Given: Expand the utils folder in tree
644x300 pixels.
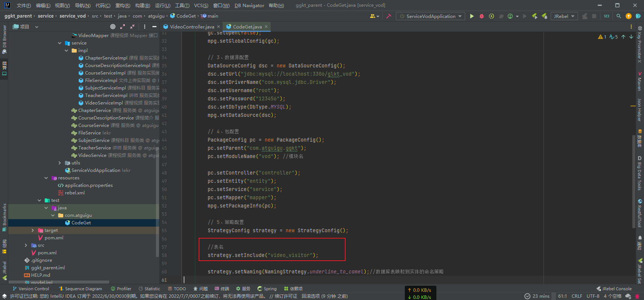Looking at the screenshot, I should (x=60, y=163).
